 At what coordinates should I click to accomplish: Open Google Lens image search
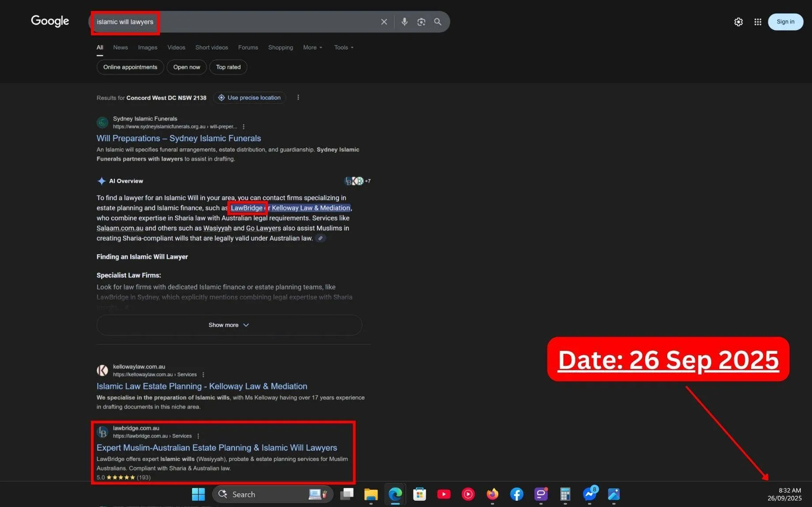click(x=421, y=22)
